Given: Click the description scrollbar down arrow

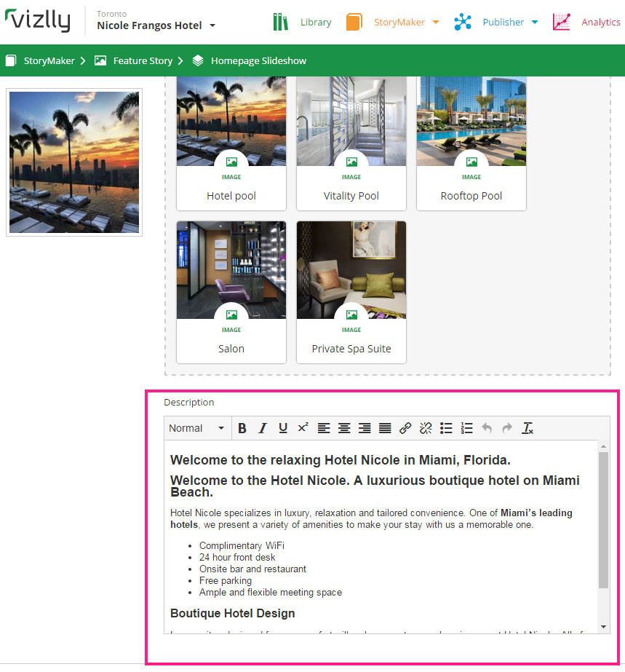Looking at the screenshot, I should (x=603, y=627).
